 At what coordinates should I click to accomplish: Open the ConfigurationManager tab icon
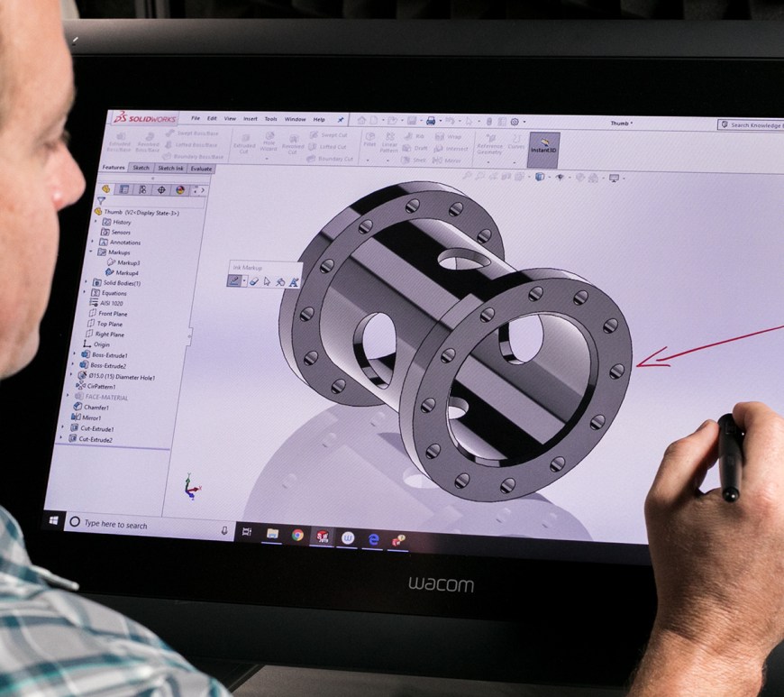pos(142,189)
